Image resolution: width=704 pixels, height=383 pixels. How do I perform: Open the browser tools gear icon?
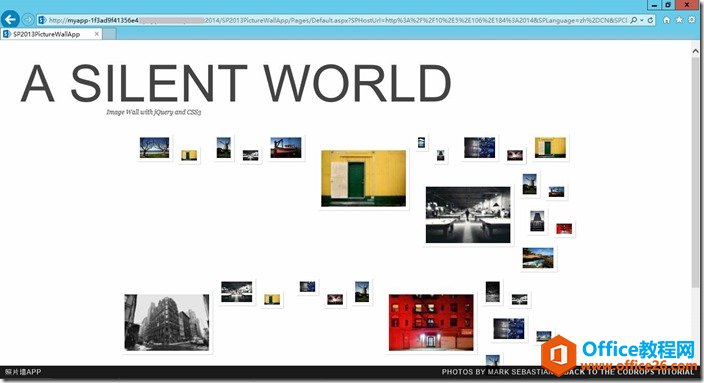692,20
